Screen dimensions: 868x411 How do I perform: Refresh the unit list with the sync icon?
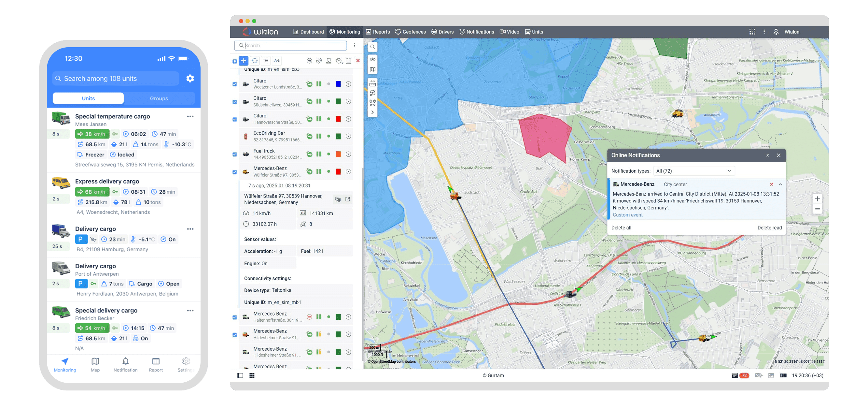point(255,61)
